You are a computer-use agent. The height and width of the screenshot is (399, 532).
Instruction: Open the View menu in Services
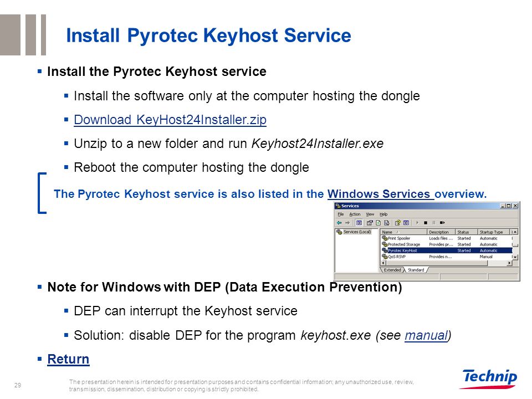point(370,214)
